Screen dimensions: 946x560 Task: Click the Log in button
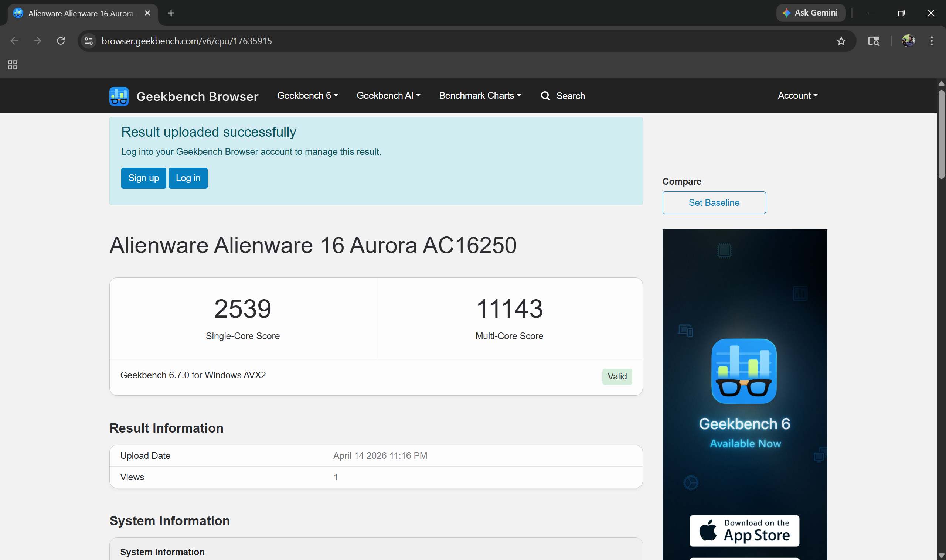pos(188,178)
